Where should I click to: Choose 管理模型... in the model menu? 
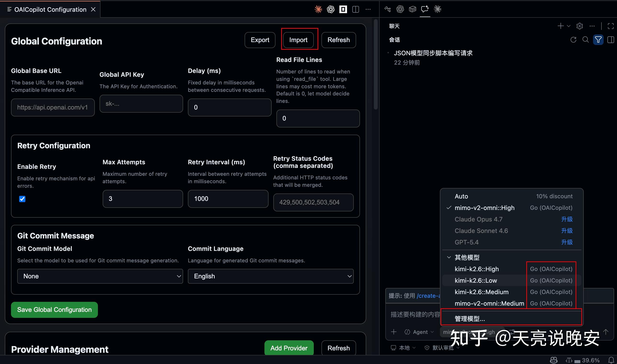pyautogui.click(x=511, y=318)
